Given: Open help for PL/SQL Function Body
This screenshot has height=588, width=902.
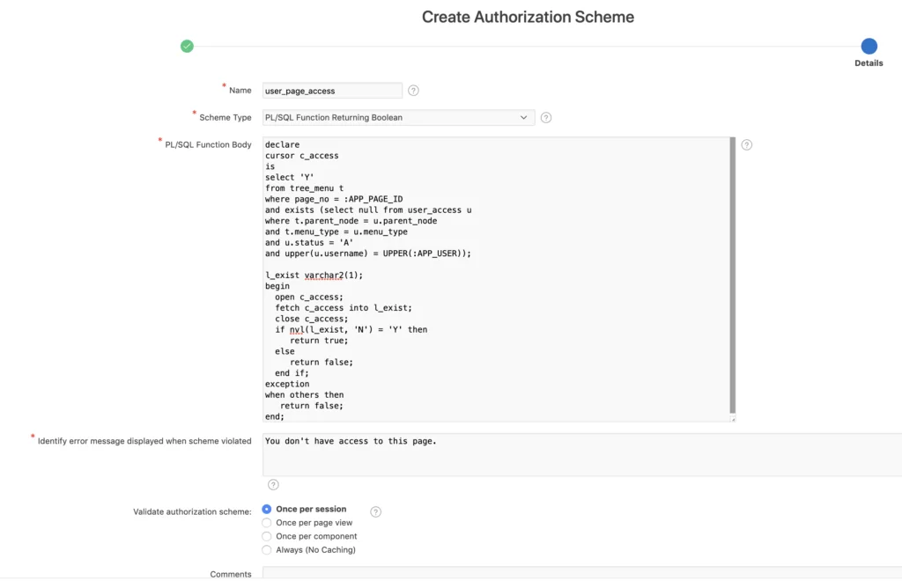Looking at the screenshot, I should (746, 145).
